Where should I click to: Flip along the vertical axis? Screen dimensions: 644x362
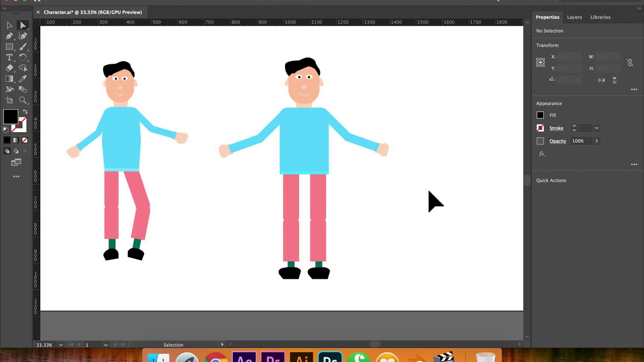click(x=614, y=80)
